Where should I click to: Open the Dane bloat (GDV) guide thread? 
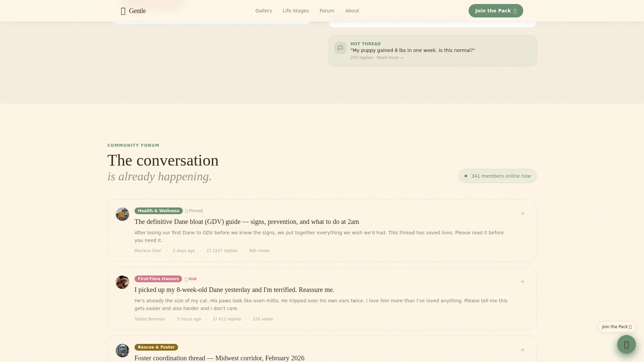pos(247,222)
